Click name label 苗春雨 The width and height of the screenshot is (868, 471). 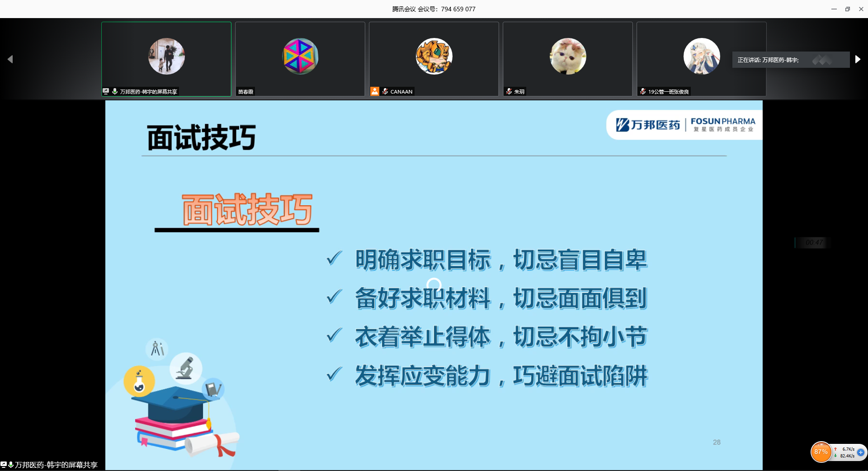click(x=245, y=92)
